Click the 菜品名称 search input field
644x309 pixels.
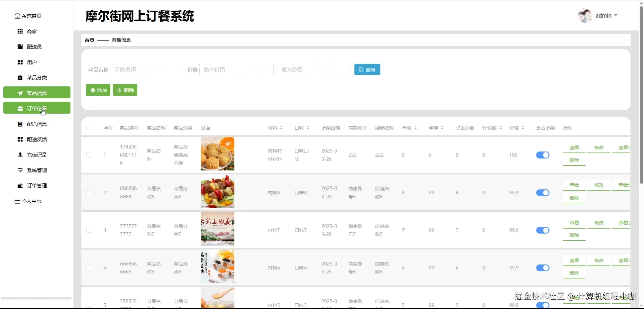pos(147,69)
